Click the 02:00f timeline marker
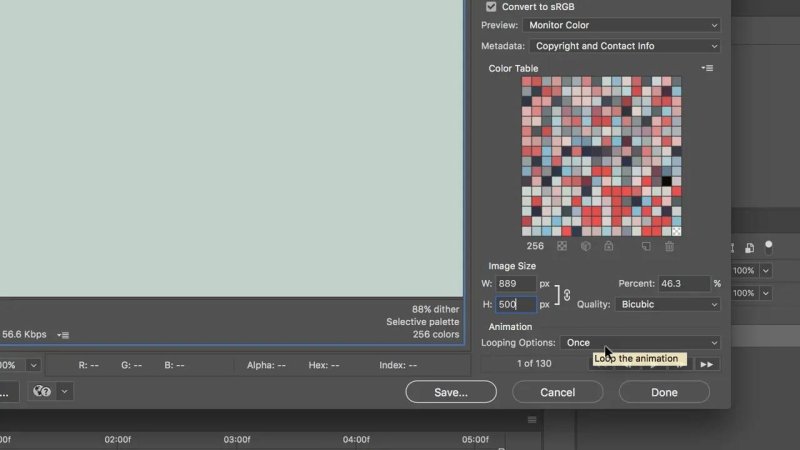Viewport: 800px width, 450px height. 118,439
